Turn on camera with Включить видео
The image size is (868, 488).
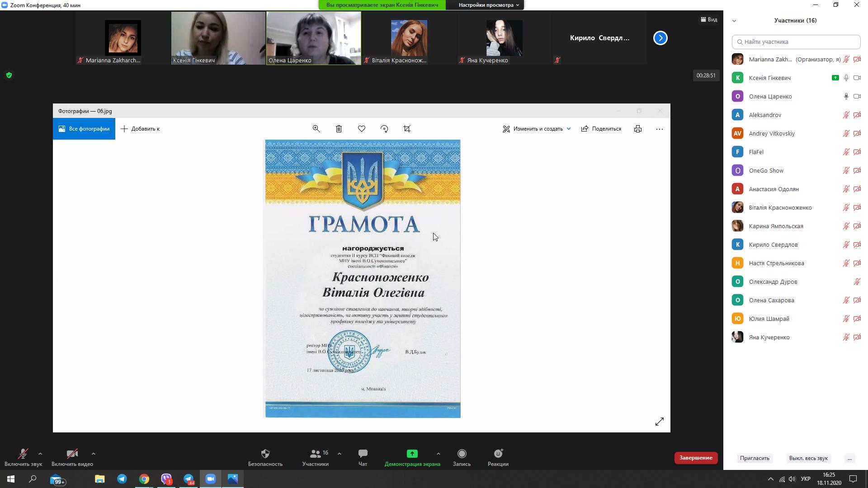72,457
